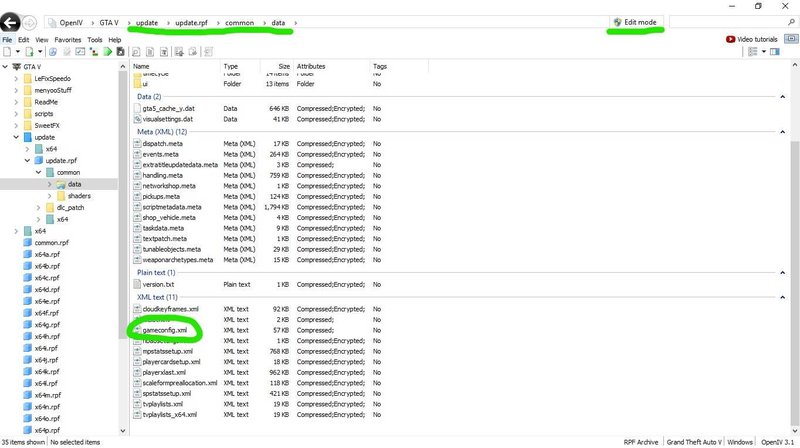Open the Tools menu
The width and height of the screenshot is (800, 448).
tap(95, 39)
